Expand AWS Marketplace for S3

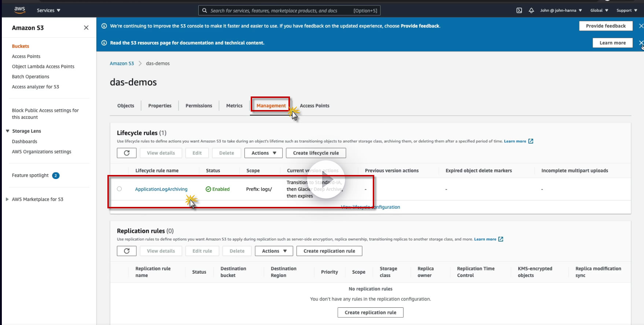click(x=7, y=199)
